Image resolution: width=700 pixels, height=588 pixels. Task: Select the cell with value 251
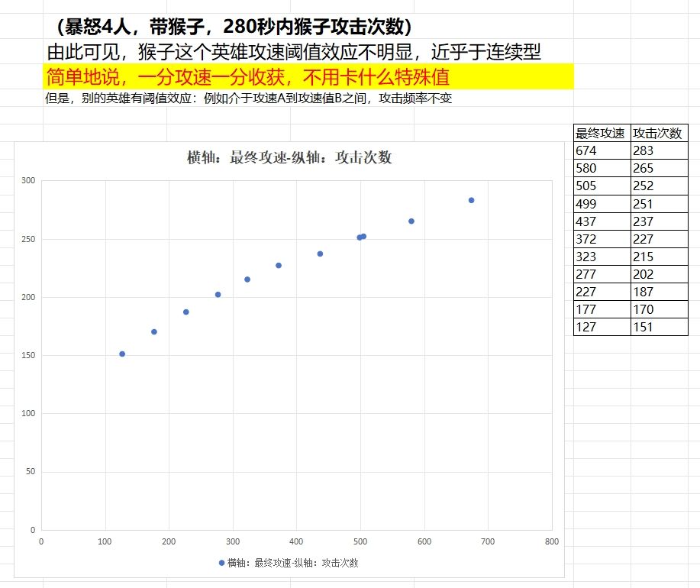click(x=660, y=204)
